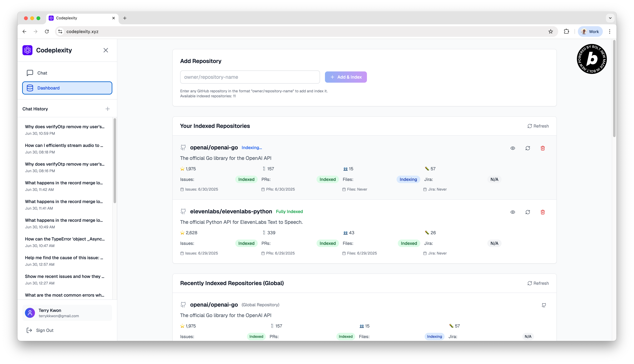Bookmark this page with the star icon
Image resolution: width=634 pixels, height=364 pixels.
click(551, 32)
